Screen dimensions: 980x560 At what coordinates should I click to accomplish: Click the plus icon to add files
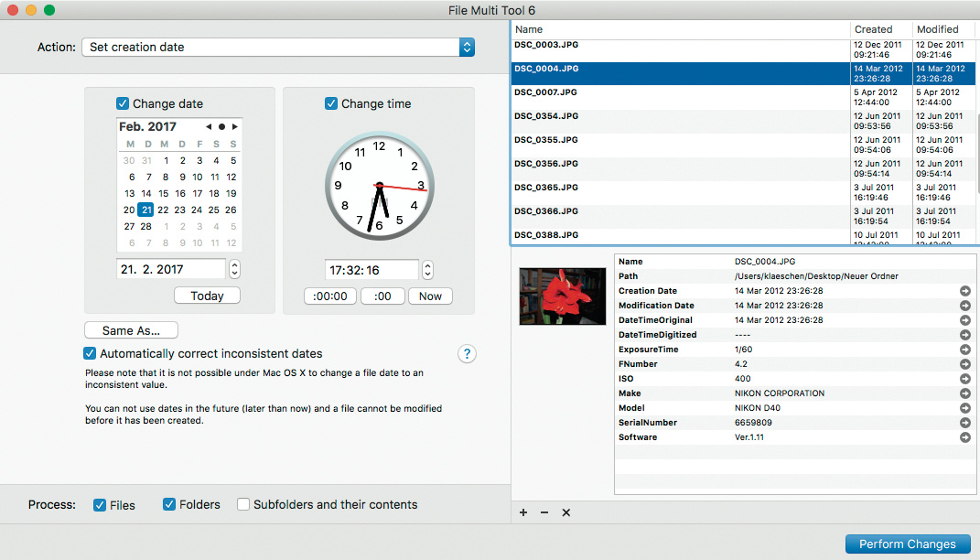(x=523, y=512)
